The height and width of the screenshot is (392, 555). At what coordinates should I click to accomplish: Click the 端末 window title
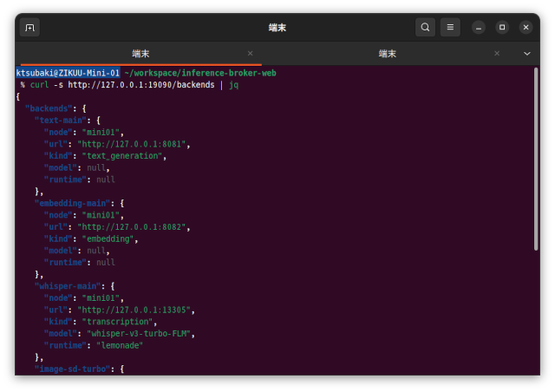[x=277, y=27]
